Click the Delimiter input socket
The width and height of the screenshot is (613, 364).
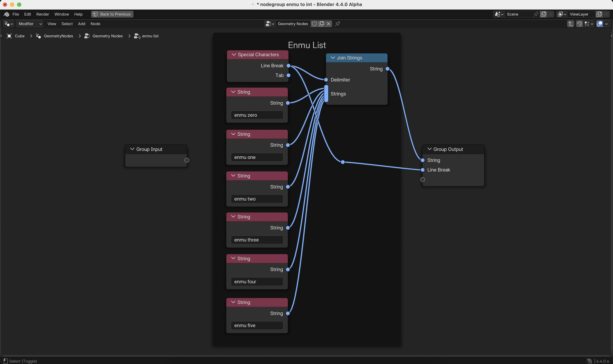click(326, 80)
